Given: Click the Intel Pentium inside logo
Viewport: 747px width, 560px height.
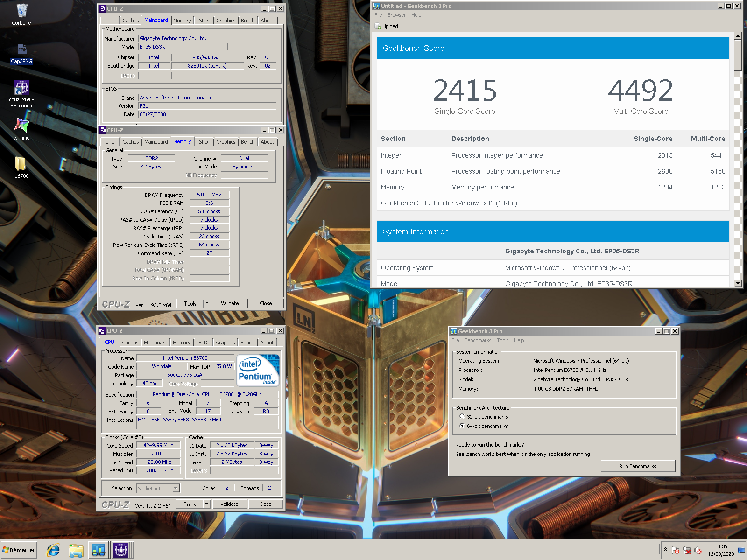Looking at the screenshot, I should pyautogui.click(x=258, y=371).
